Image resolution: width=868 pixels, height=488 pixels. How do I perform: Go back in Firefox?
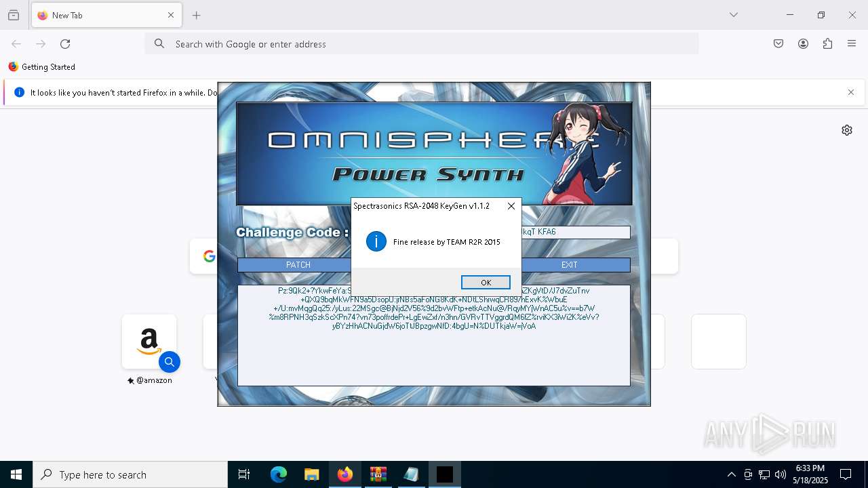pyautogui.click(x=16, y=44)
